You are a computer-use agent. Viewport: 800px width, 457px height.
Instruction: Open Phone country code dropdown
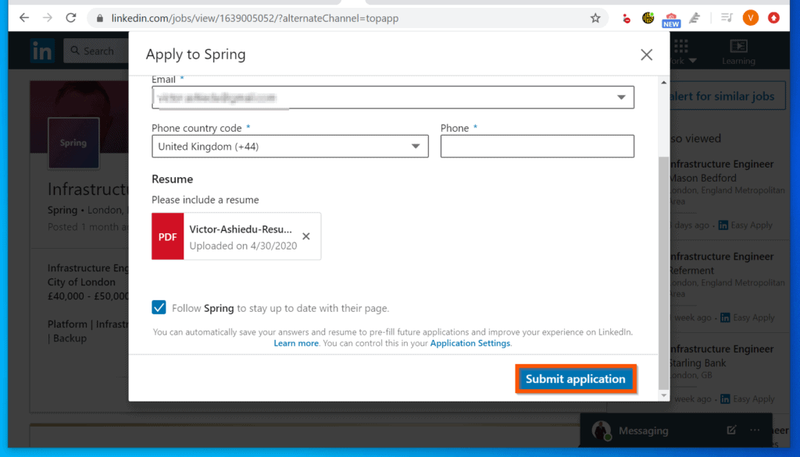click(290, 146)
